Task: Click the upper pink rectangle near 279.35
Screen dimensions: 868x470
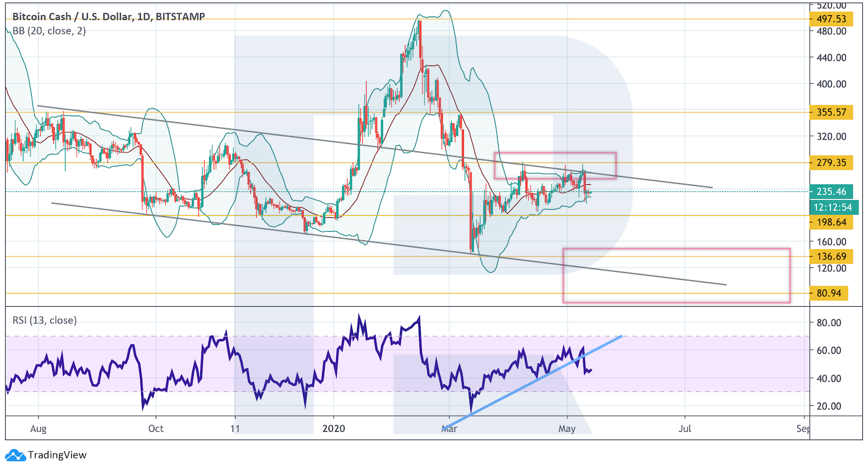Action: pos(555,165)
